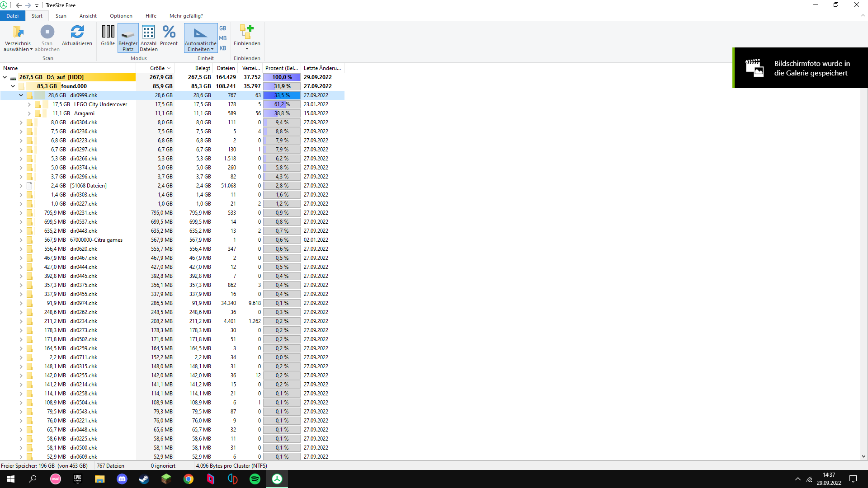Toggle units to KB
The height and width of the screenshot is (488, 868).
222,48
